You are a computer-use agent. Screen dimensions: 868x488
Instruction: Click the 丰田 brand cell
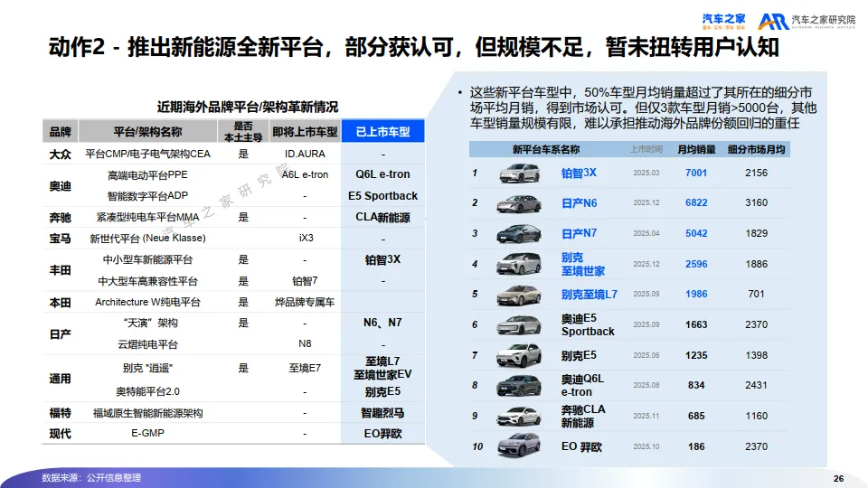(x=61, y=270)
